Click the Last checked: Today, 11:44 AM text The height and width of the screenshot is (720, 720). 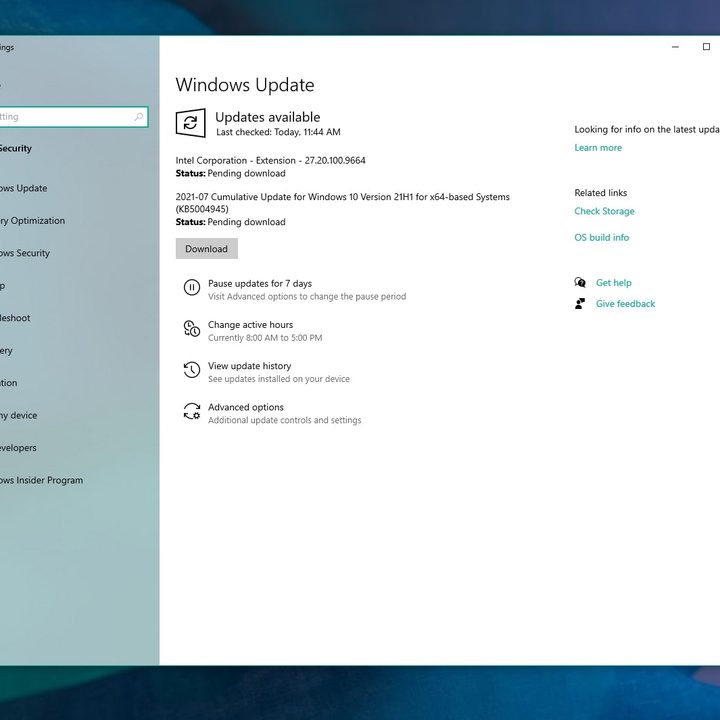[x=278, y=132]
